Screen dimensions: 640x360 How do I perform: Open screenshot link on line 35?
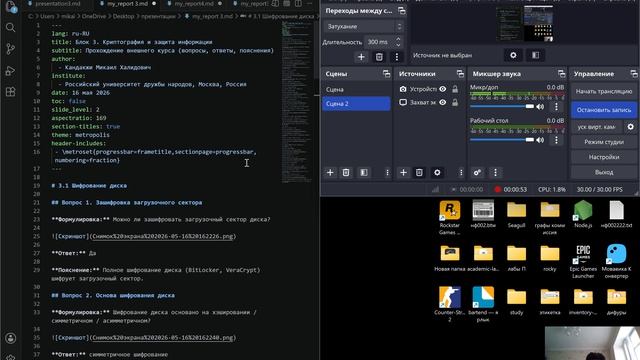click(164, 338)
